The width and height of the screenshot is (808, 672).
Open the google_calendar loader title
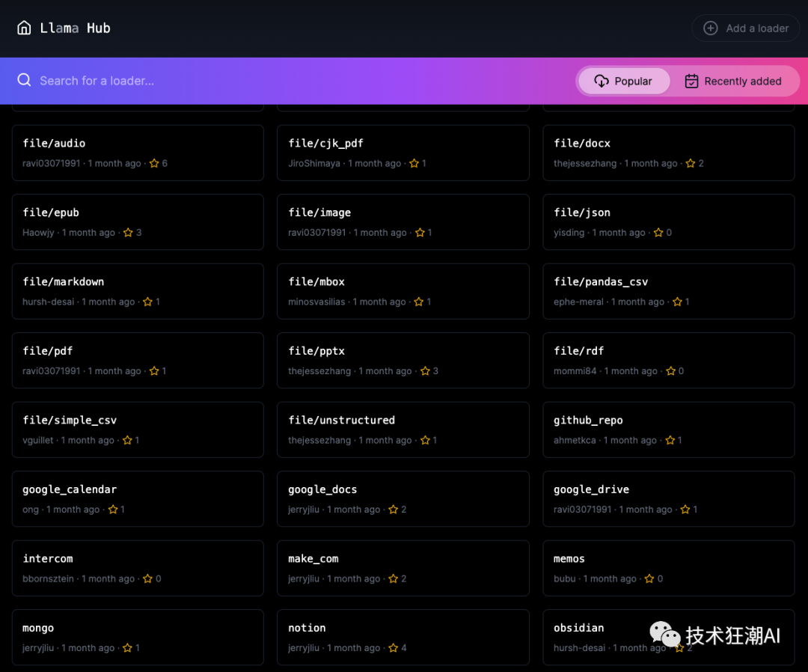point(70,489)
